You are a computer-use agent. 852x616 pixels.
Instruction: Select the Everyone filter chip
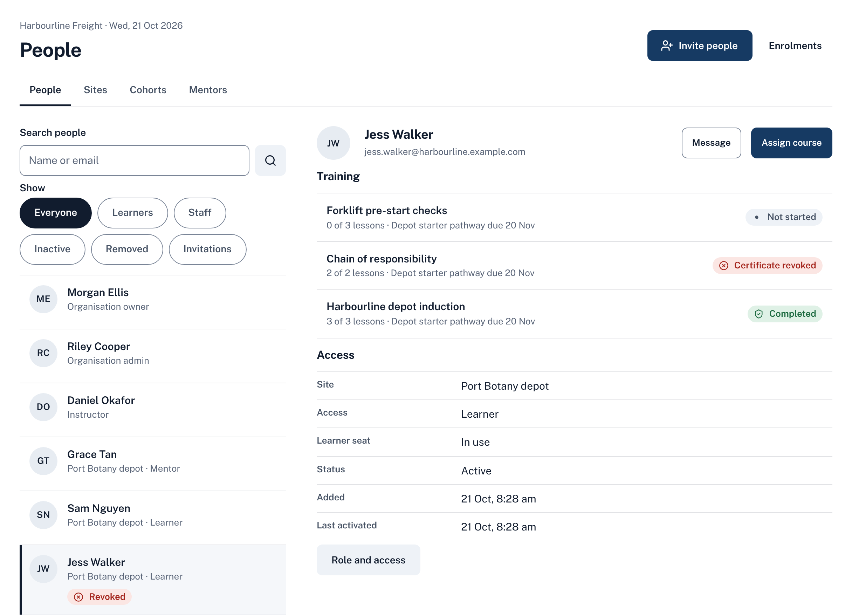[x=56, y=213]
